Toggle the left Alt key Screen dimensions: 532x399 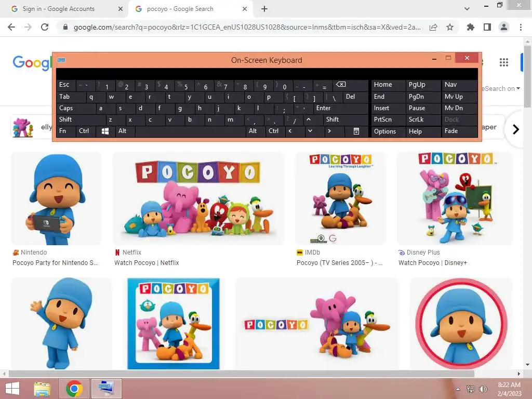coord(125,131)
